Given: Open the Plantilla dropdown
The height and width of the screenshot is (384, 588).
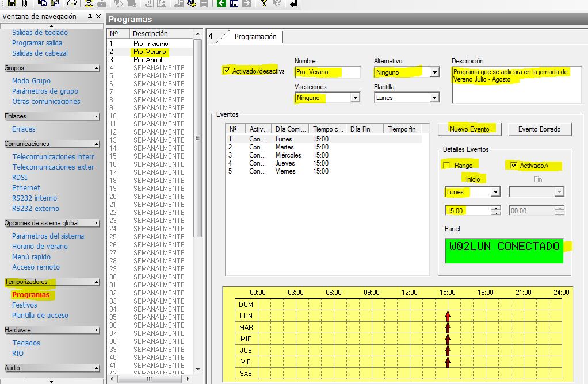Looking at the screenshot, I should [x=434, y=98].
